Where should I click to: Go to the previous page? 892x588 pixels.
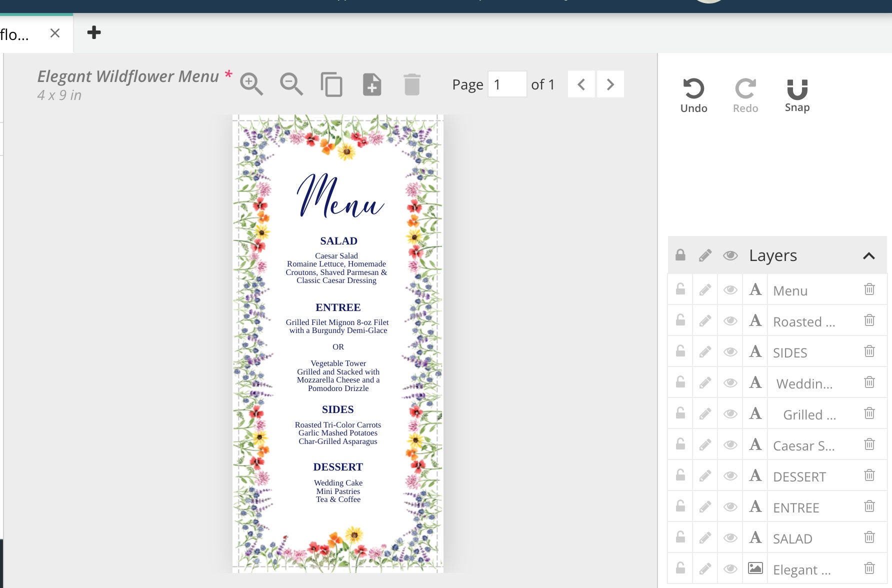click(x=581, y=84)
